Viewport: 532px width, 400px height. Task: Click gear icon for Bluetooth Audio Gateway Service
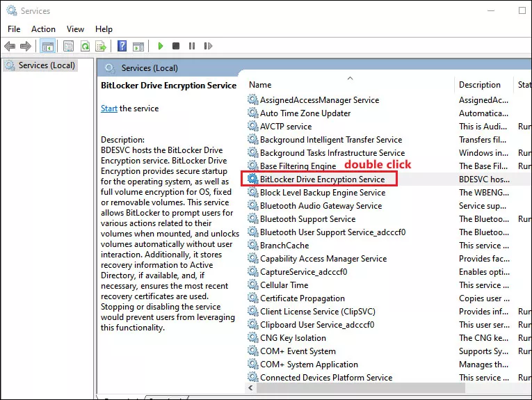coord(252,206)
